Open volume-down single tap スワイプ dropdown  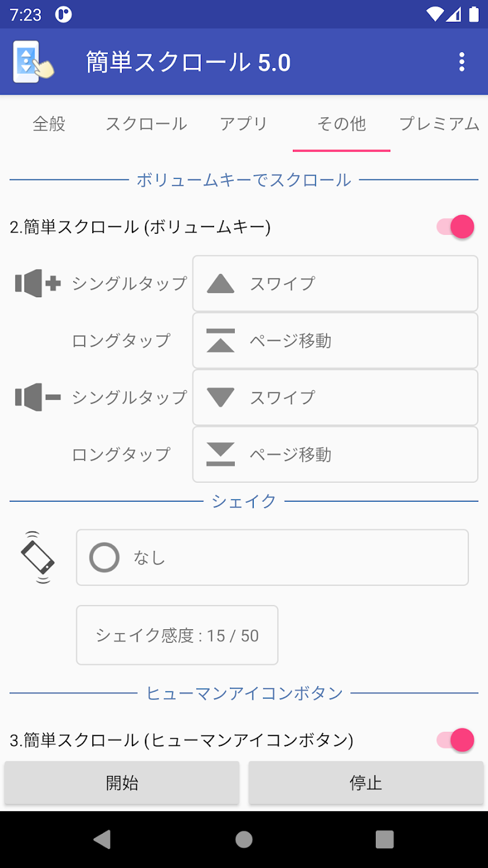pos(335,397)
